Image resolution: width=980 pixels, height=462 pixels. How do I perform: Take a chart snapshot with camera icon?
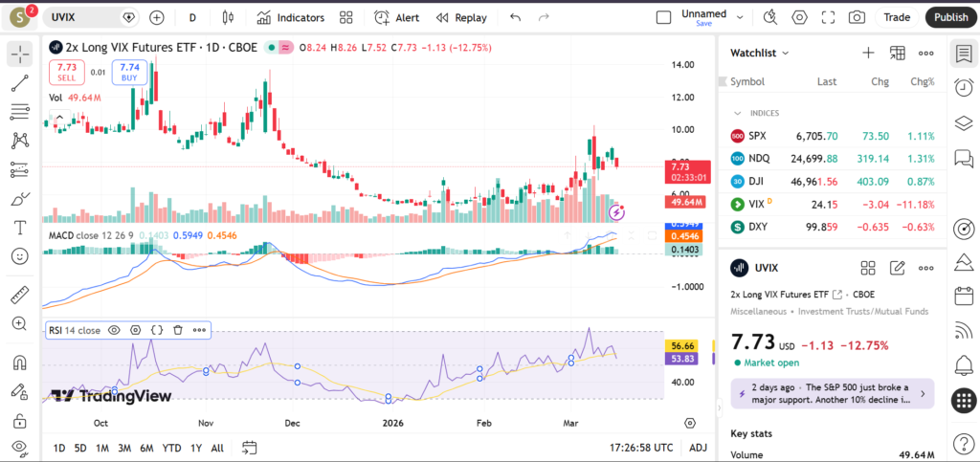857,17
